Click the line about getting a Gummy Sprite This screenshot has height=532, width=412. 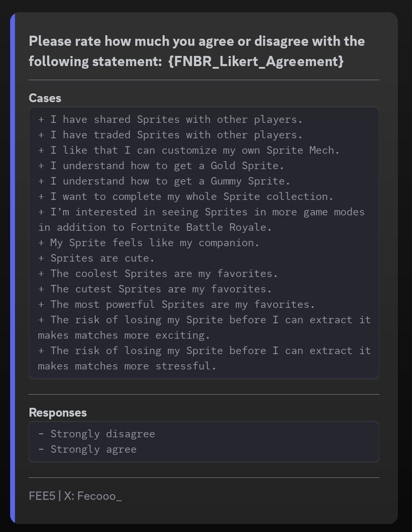tap(164, 181)
